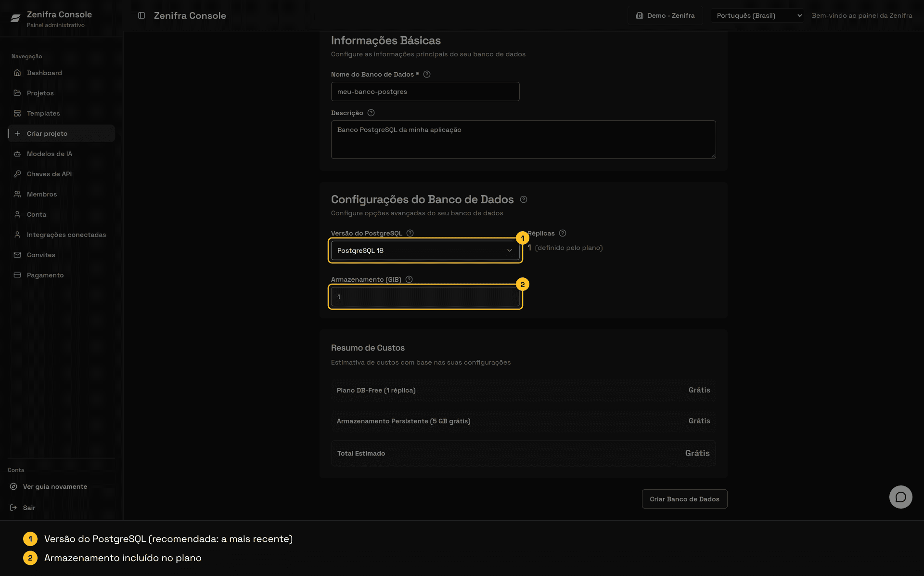924x576 pixels.
Task: Click help icon beside Configurações do Banco de Dados
Action: pos(524,199)
